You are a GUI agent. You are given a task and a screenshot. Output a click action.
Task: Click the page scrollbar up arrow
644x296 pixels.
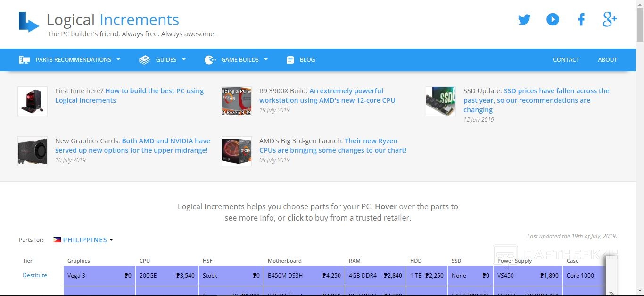click(x=640, y=4)
